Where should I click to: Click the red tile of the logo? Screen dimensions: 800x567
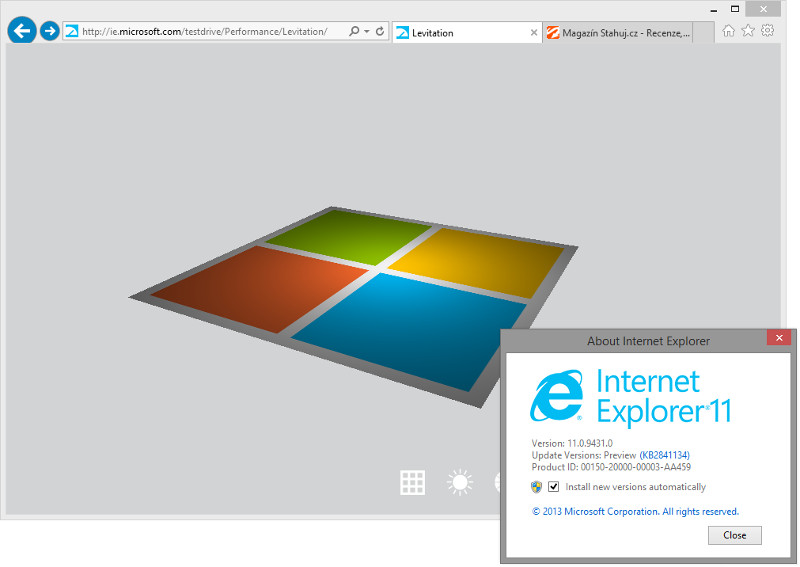pos(261,289)
